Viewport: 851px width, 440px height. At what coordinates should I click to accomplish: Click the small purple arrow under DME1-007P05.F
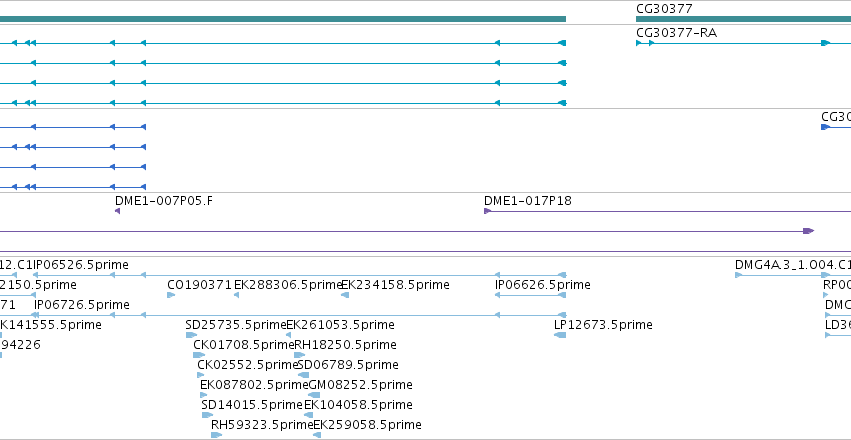pyautogui.click(x=117, y=211)
